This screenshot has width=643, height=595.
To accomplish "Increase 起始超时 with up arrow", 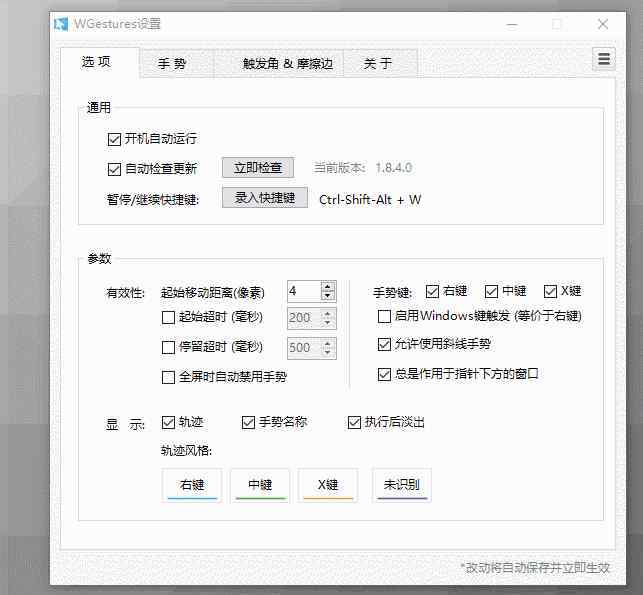I will 328,314.
